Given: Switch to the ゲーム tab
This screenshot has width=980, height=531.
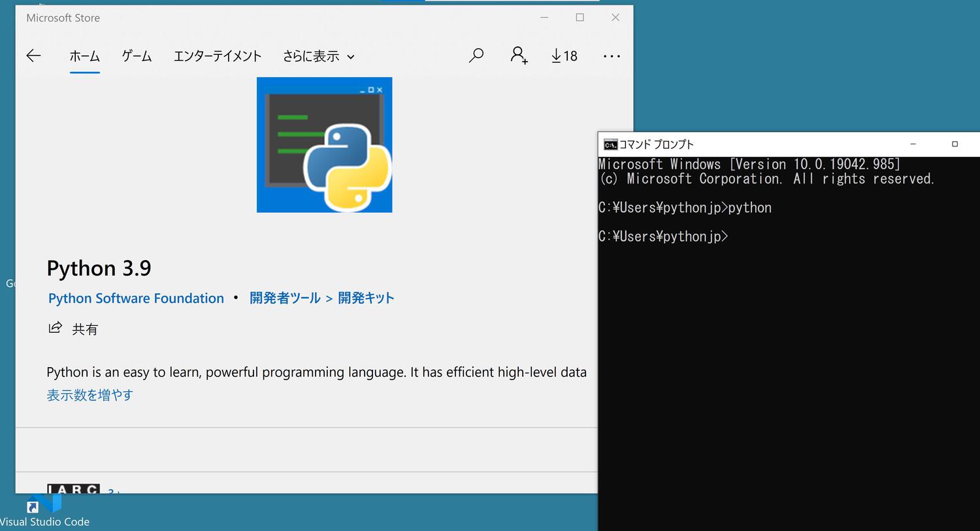Looking at the screenshot, I should (137, 56).
